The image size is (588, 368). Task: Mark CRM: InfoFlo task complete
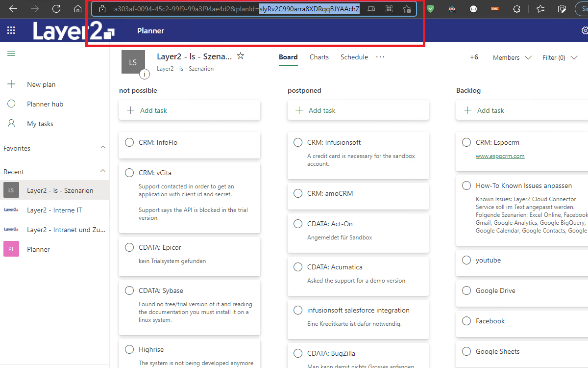coord(129,142)
